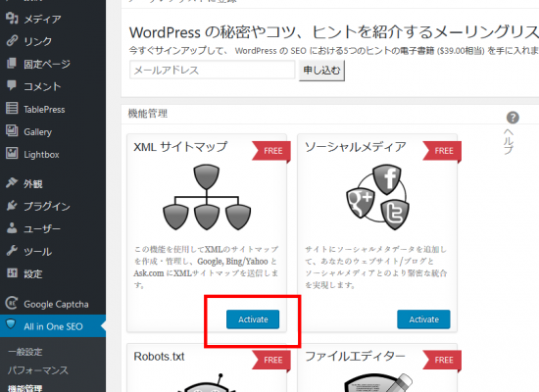Click the Users (ユーザー) person icon
The width and height of the screenshot is (539, 392).
pos(12,228)
